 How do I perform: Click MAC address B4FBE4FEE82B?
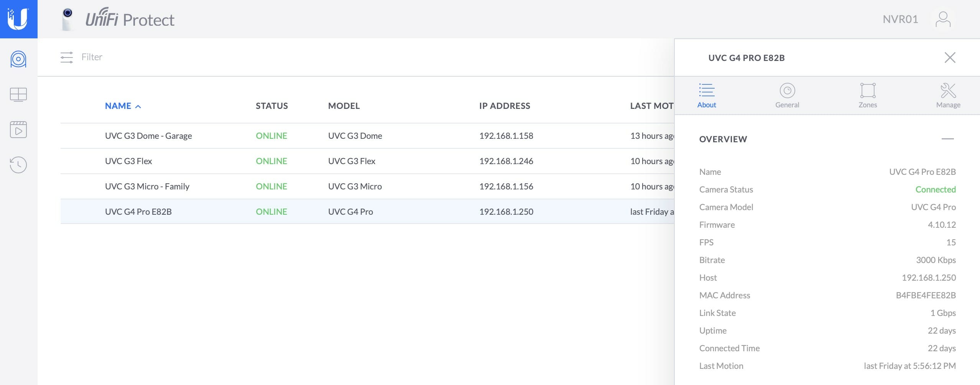(926, 295)
